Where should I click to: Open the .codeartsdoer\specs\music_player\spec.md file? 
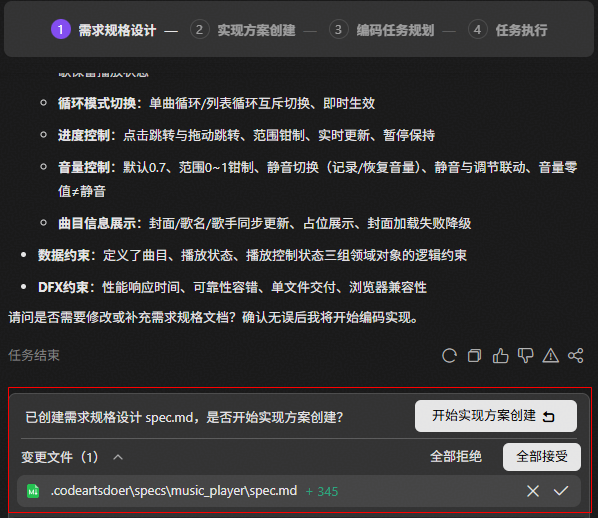coord(174,491)
